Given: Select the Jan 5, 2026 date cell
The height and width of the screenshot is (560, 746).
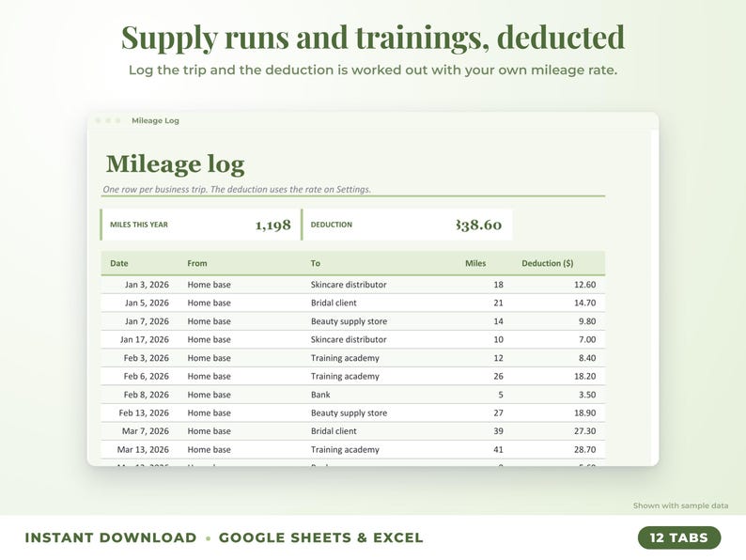Looking at the screenshot, I should click(x=147, y=303).
